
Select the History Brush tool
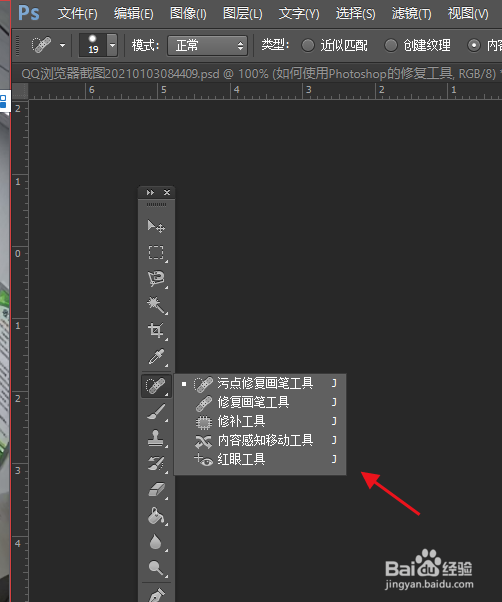(156, 464)
